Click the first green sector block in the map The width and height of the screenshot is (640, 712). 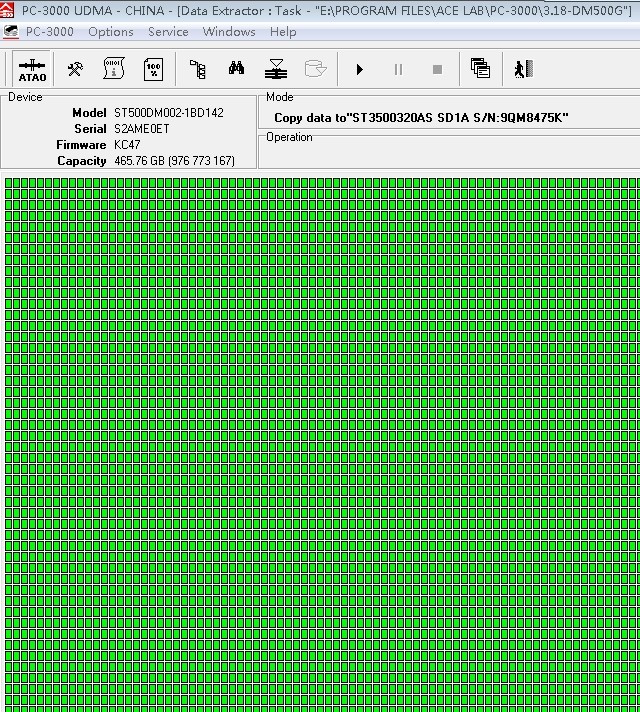click(9, 184)
